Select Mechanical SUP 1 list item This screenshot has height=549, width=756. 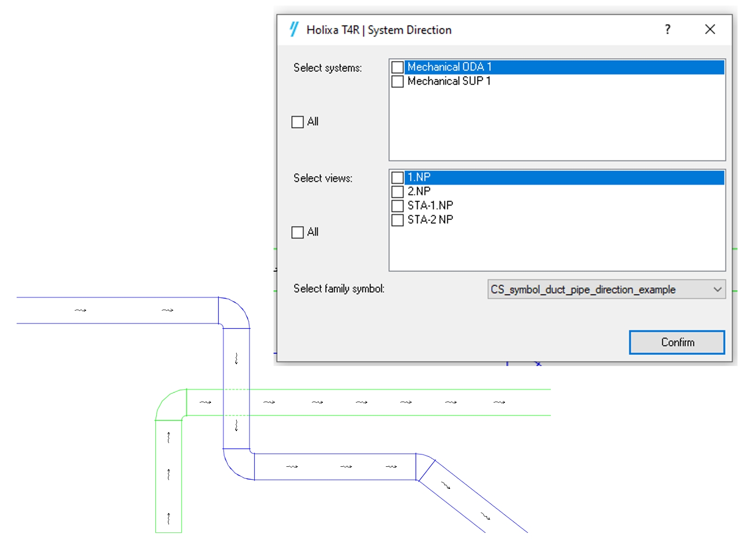tap(449, 81)
